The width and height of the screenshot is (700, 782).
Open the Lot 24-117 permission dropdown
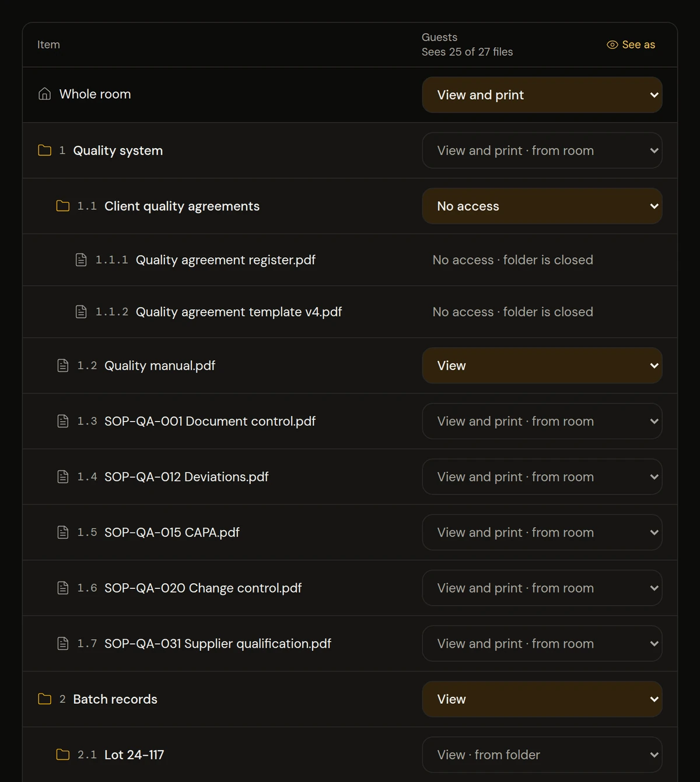542,755
